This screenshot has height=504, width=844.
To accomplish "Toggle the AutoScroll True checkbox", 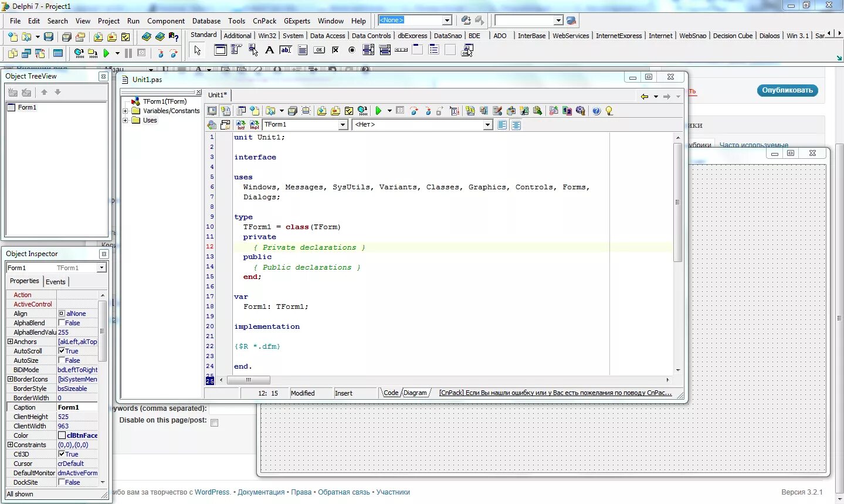I will point(62,351).
